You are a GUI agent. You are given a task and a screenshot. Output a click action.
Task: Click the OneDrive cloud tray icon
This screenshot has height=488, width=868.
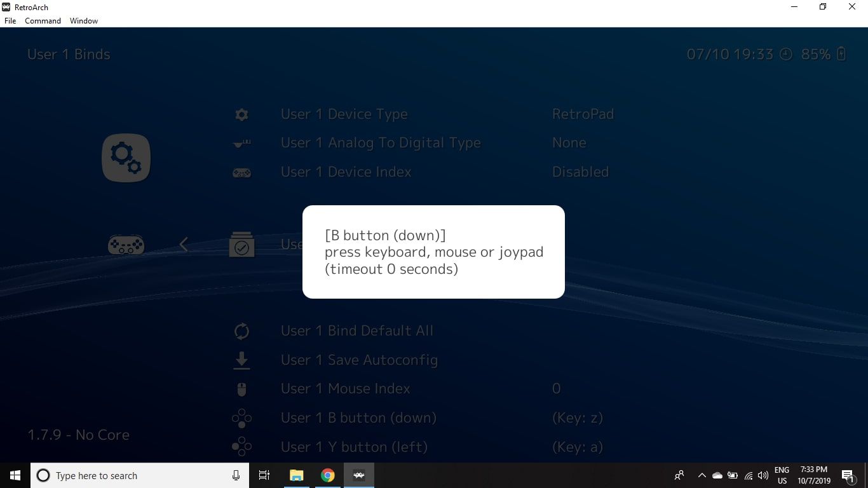click(x=717, y=475)
